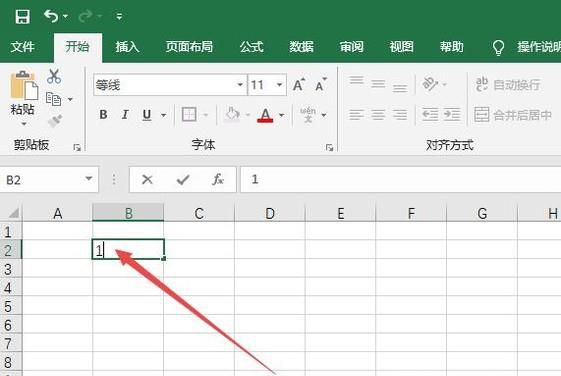
Task: Click the Middle Align icon
Action: (x=378, y=84)
